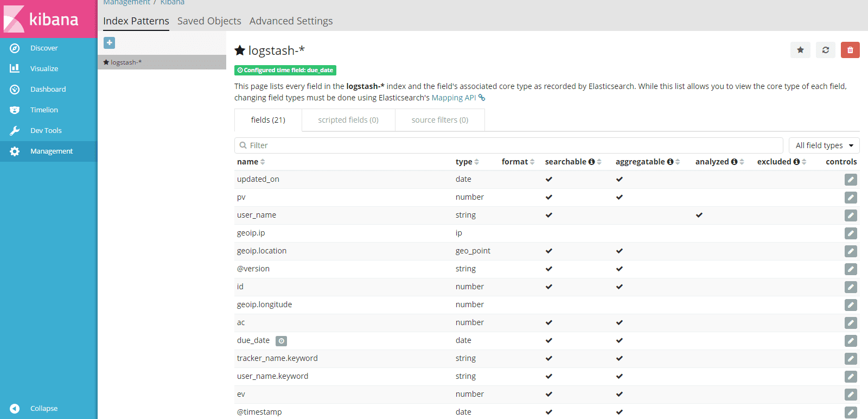Click into the Filter field box

[x=509, y=145]
